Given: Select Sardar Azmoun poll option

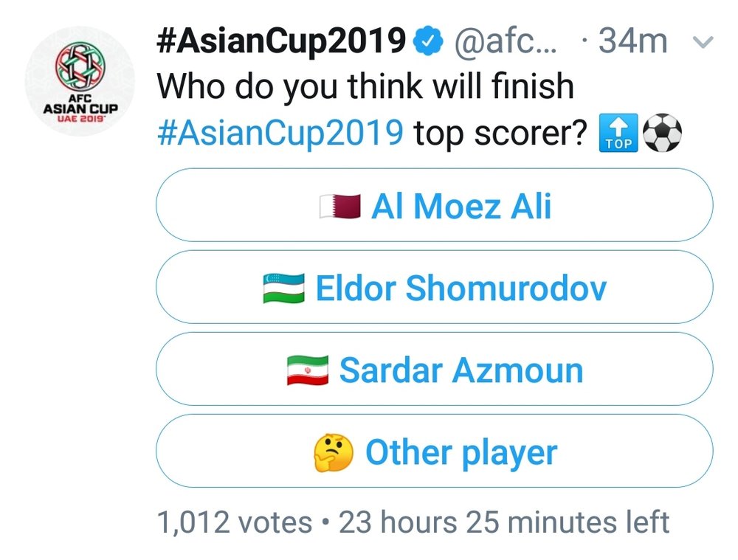Looking at the screenshot, I should pyautogui.click(x=434, y=370).
